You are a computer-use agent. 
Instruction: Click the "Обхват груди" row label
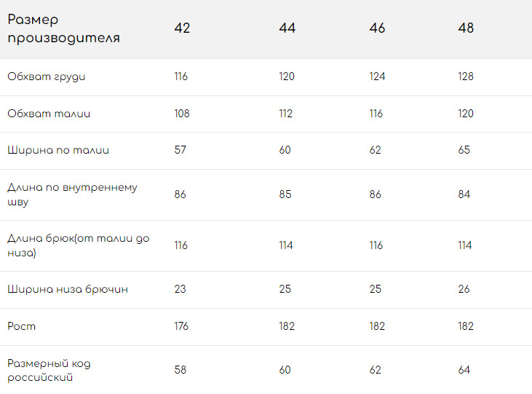coord(47,76)
